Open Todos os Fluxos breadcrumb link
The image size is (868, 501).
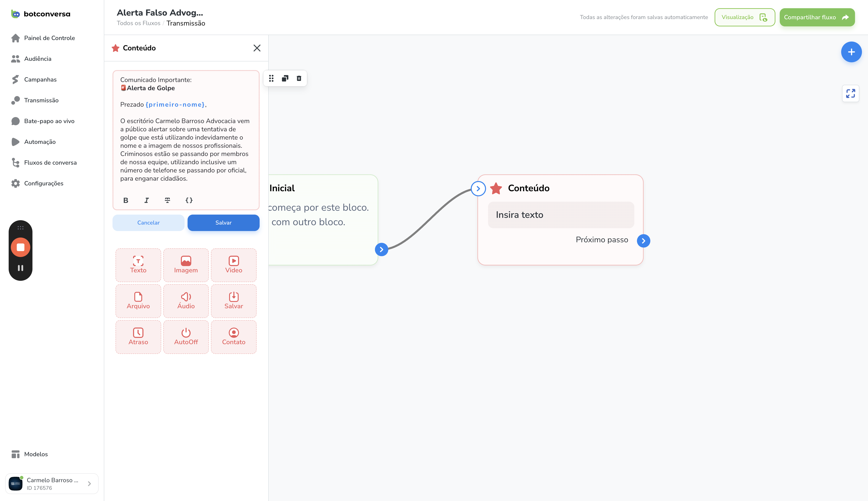[138, 23]
